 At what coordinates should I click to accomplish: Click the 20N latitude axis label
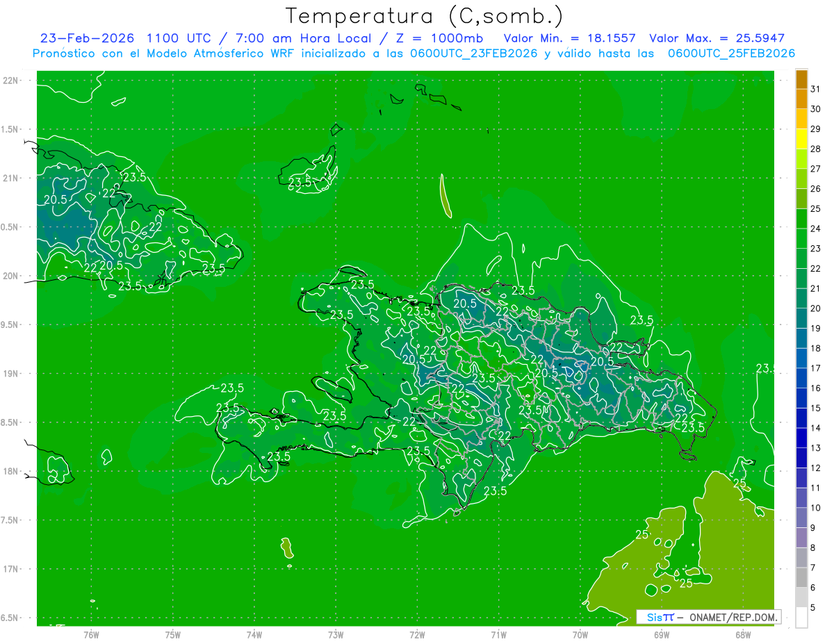pyautogui.click(x=11, y=276)
